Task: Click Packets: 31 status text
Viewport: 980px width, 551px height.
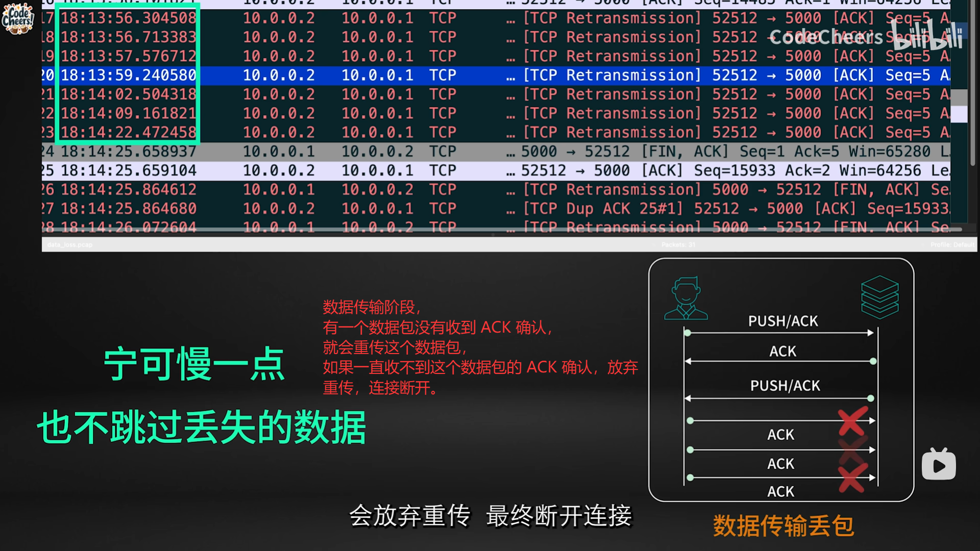Action: click(x=678, y=245)
